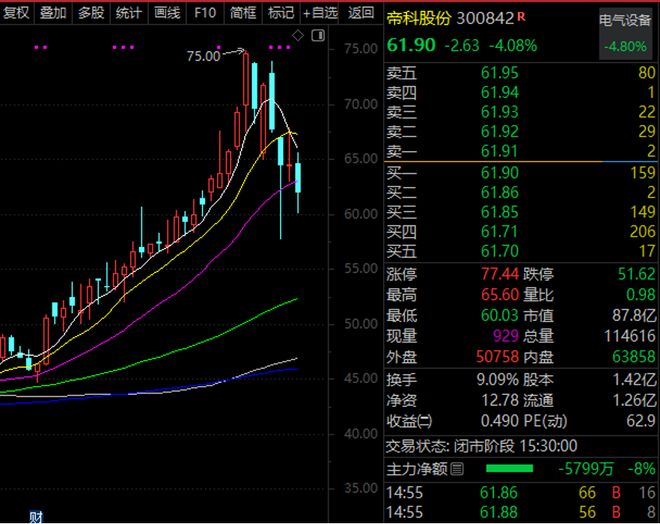Click the 换手 value 9.09%
Viewport: 660px width, 524px height.
498,380
